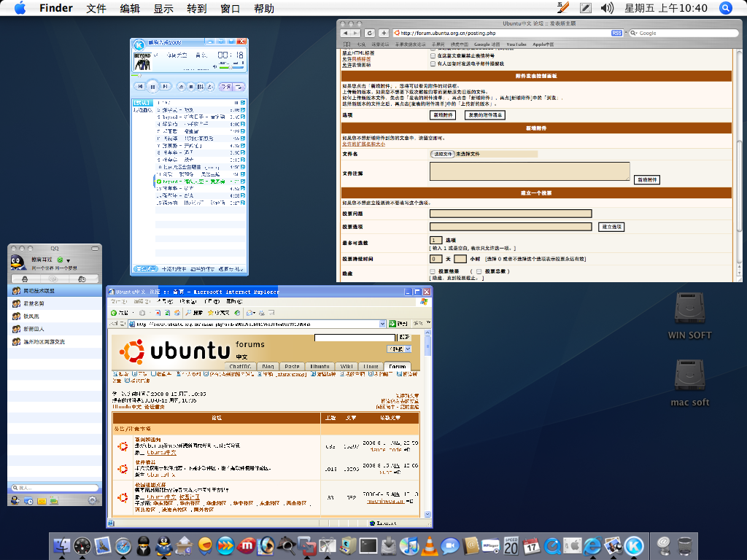
Task: Skip to next track in music player
Action: point(166,87)
